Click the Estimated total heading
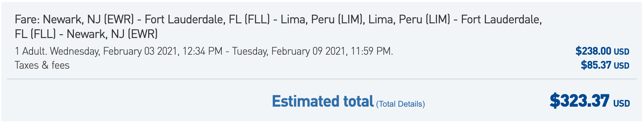 323,101
